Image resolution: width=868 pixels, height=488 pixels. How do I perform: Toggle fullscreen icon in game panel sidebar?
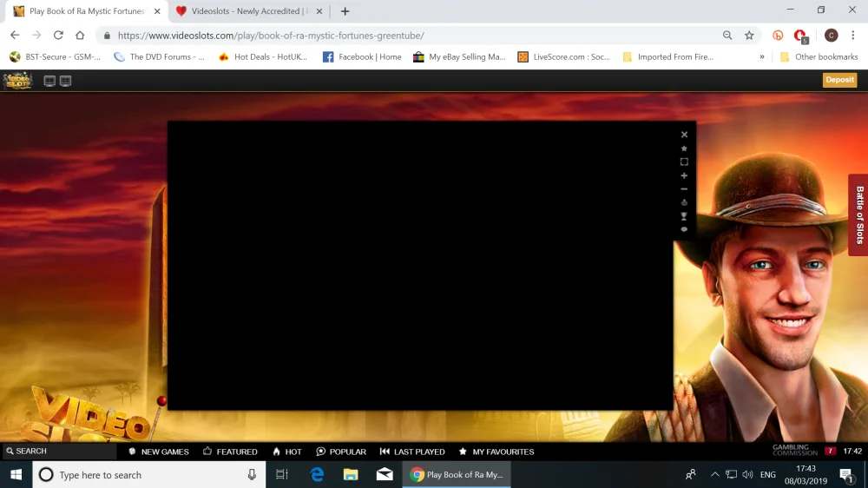[684, 162]
